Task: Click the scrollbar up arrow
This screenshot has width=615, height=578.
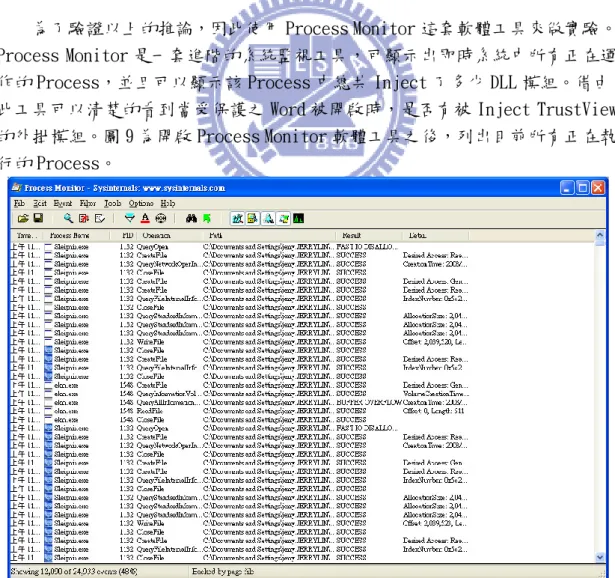Action: coord(600,235)
